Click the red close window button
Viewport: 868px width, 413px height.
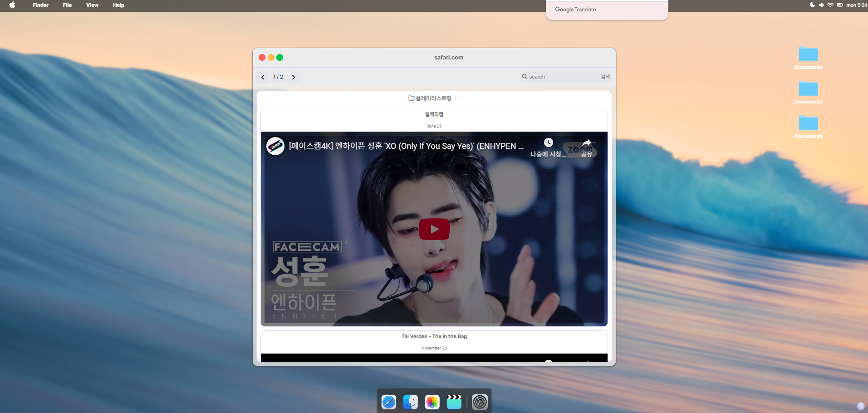click(262, 58)
